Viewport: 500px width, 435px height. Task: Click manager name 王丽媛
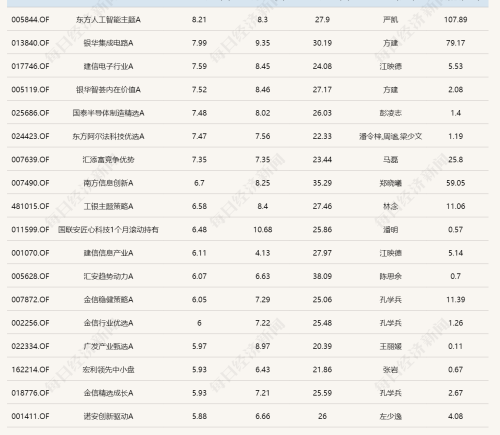(x=390, y=346)
